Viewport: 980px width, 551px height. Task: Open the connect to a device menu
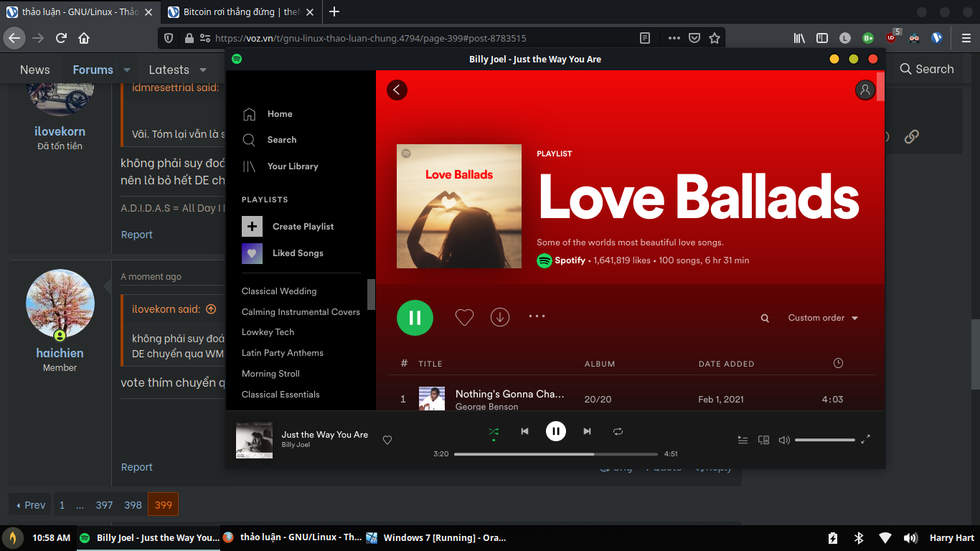pyautogui.click(x=764, y=440)
